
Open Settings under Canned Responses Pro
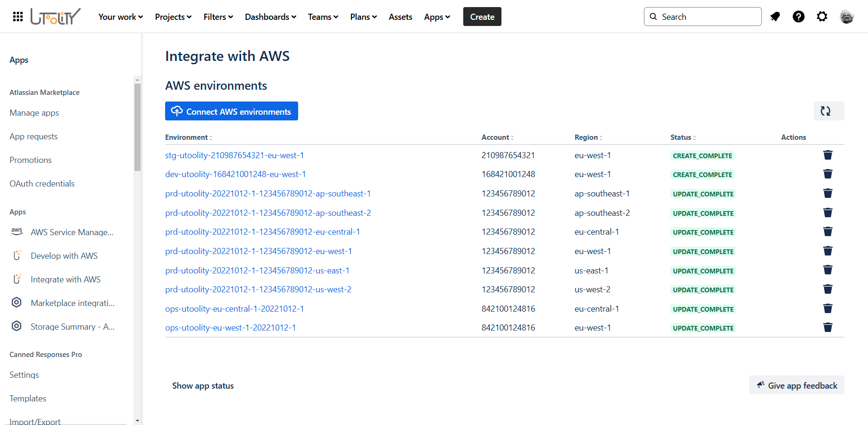pyautogui.click(x=24, y=375)
